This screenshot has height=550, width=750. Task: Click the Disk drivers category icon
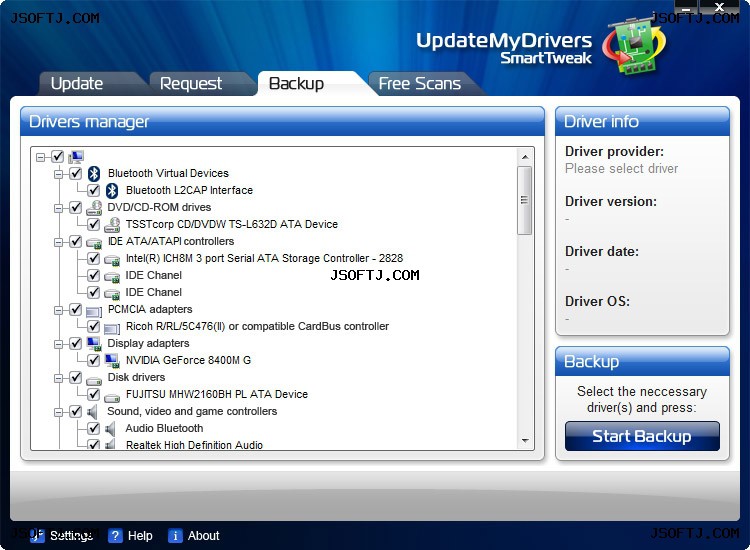[x=94, y=380]
